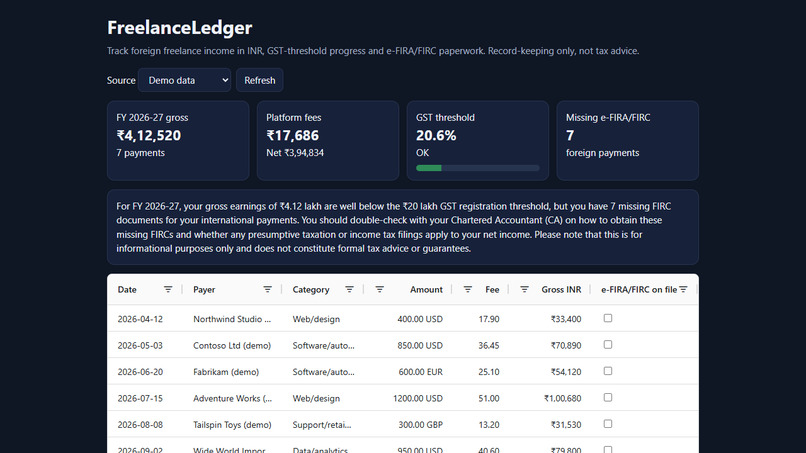Click the Refresh button
The width and height of the screenshot is (806, 453).
[260, 80]
